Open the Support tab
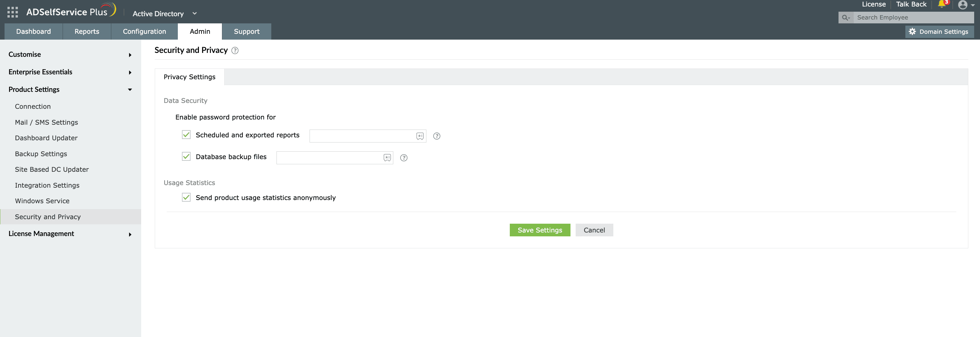 [x=247, y=31]
